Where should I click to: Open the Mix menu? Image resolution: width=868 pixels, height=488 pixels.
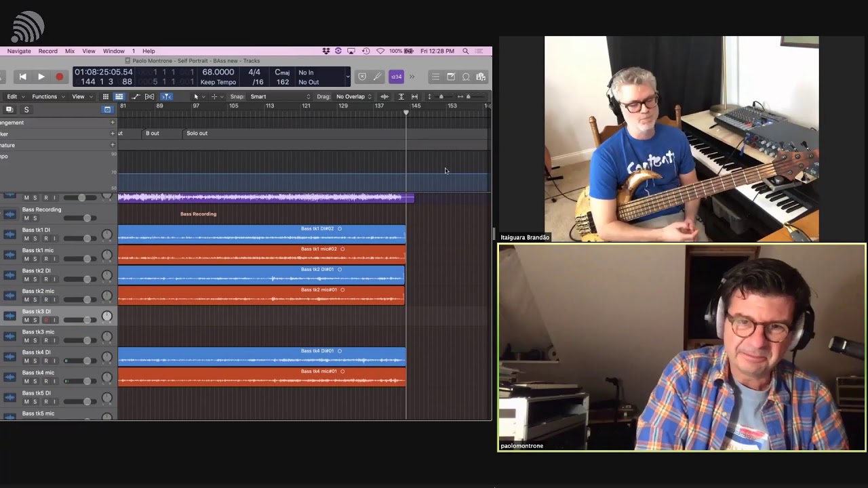(x=70, y=51)
